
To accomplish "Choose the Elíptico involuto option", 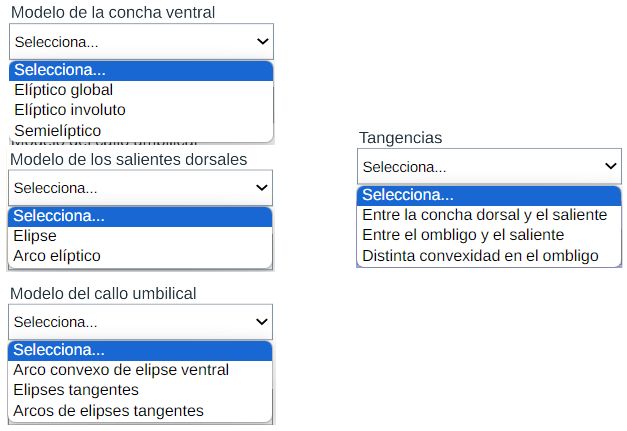I will click(70, 110).
